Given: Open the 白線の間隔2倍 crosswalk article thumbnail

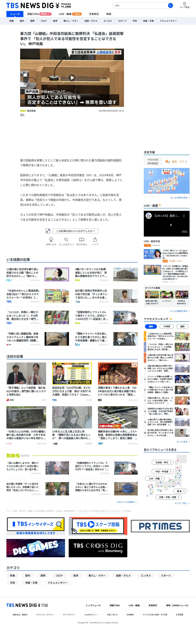Looking at the screenshot, I should (118, 417).
